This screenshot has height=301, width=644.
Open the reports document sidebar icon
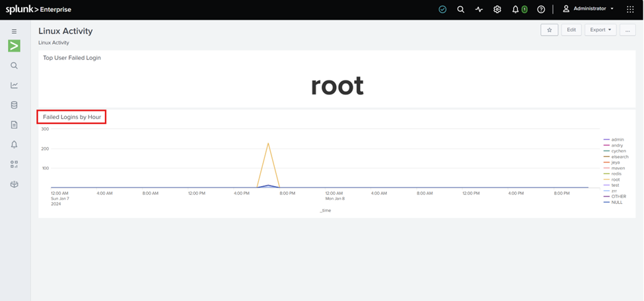point(14,125)
